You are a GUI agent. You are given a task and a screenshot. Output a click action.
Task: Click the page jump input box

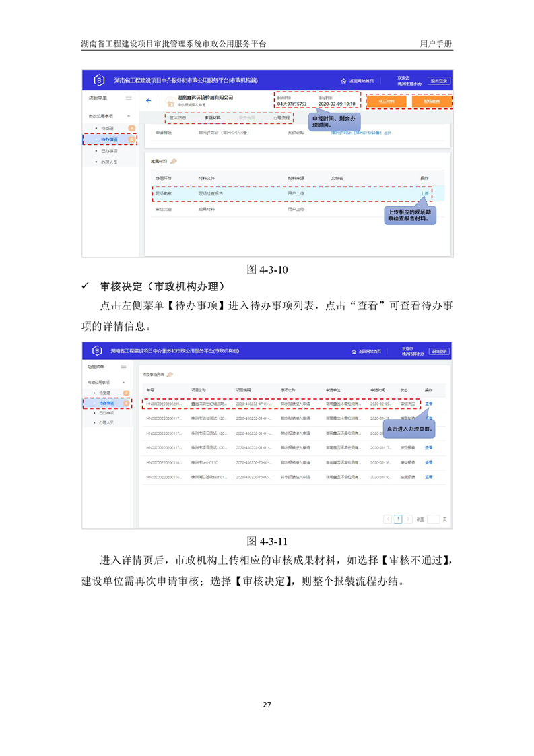(x=433, y=519)
